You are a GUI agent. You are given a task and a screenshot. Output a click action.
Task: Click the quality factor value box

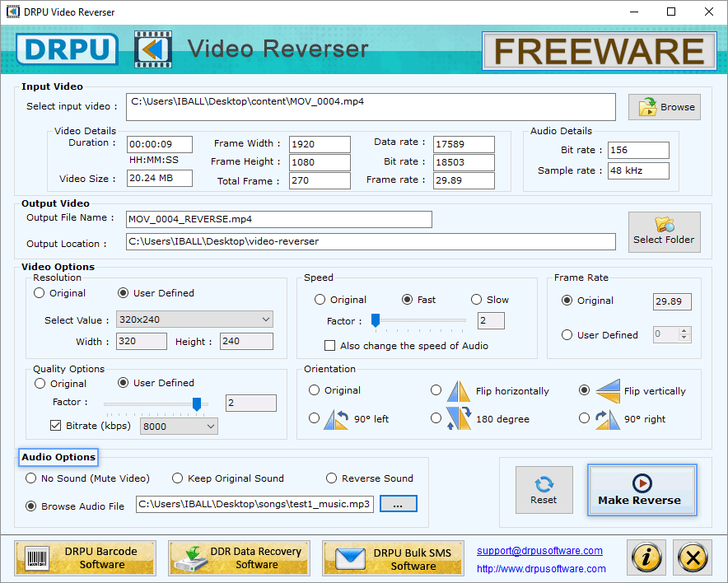point(251,403)
